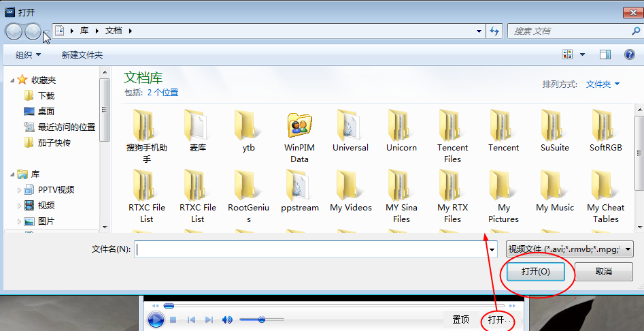Toggle 置顶 always-on-top in the player
Image resolution: width=644 pixels, height=331 pixels.
point(461,319)
